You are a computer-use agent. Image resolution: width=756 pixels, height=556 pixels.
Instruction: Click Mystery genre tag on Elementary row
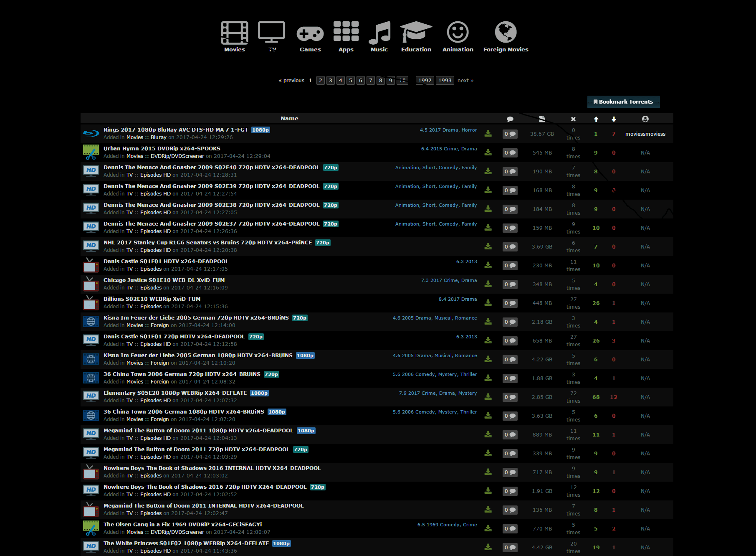[x=468, y=393]
